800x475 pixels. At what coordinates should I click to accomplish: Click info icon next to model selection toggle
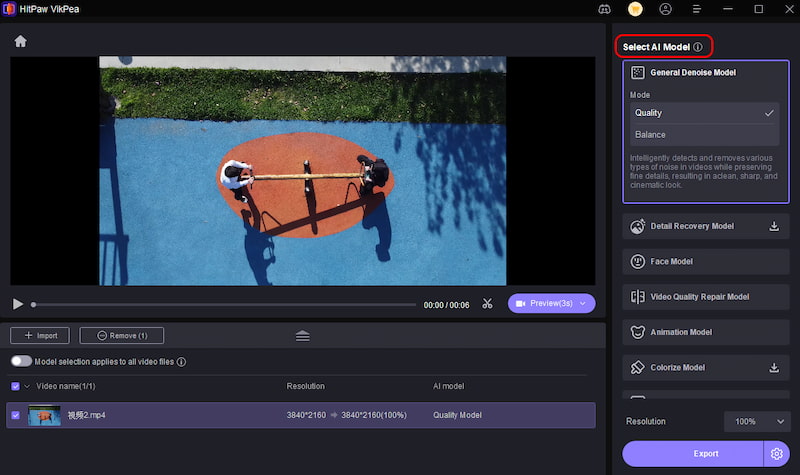[181, 362]
